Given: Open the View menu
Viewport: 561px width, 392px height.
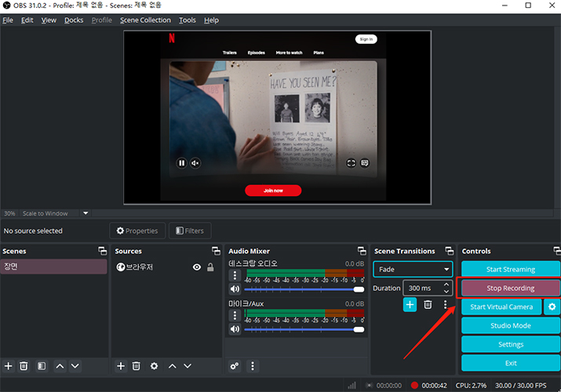Looking at the screenshot, I should [x=49, y=20].
